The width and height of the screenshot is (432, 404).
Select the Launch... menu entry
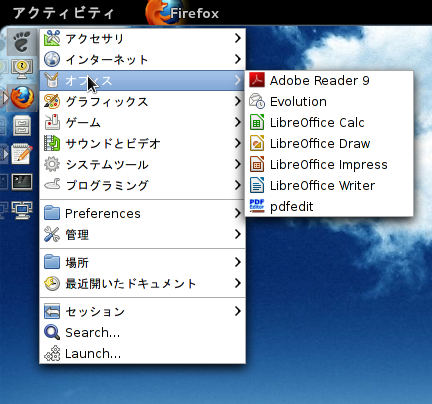pos(142,353)
